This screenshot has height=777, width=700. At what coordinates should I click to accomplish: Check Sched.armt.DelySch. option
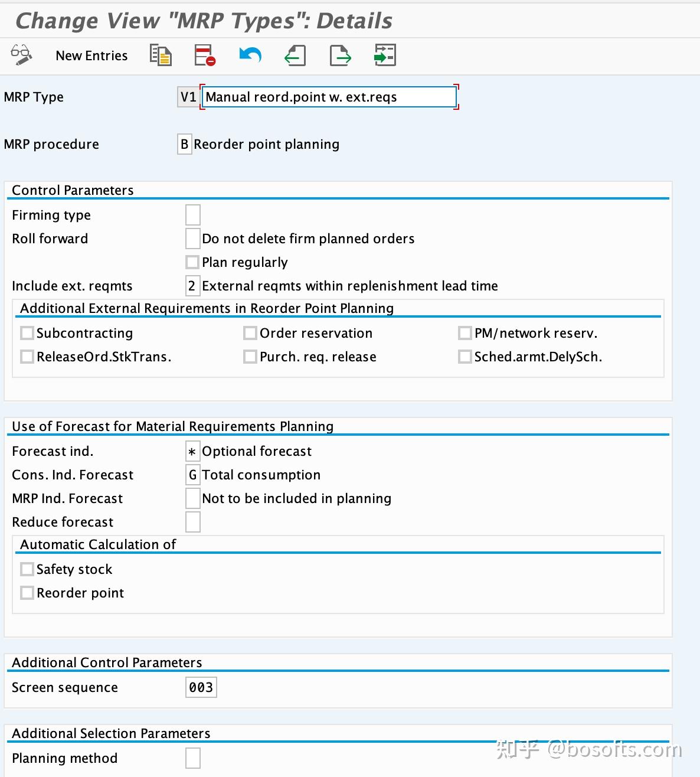point(464,356)
